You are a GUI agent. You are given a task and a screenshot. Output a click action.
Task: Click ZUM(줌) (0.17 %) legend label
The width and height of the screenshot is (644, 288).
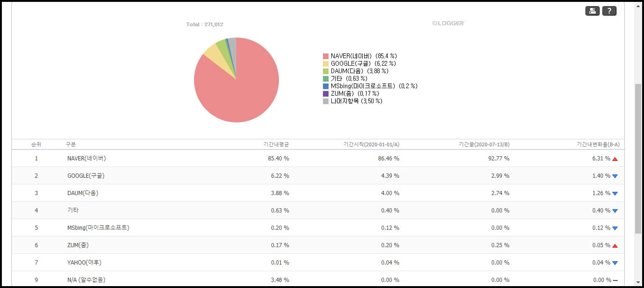pyautogui.click(x=355, y=94)
